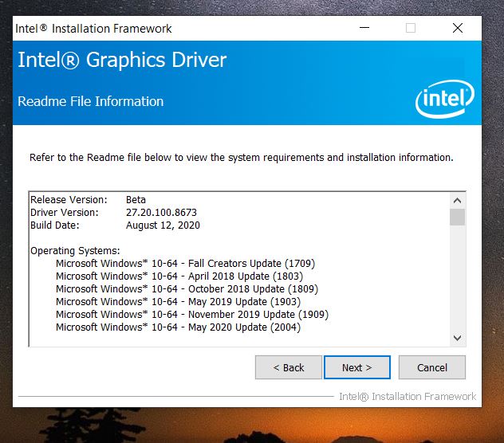Go back with the < Back button
The width and height of the screenshot is (504, 443).
coord(289,367)
